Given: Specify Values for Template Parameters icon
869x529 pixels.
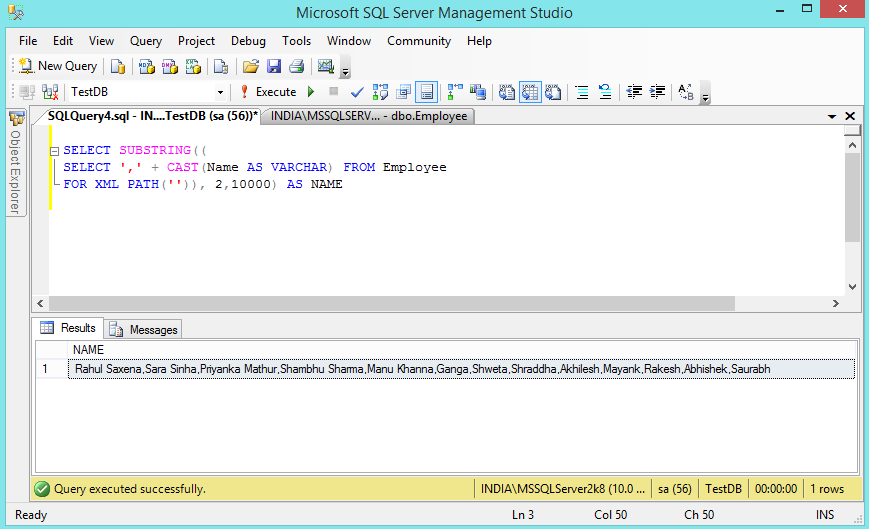Looking at the screenshot, I should pyautogui.click(x=686, y=92).
